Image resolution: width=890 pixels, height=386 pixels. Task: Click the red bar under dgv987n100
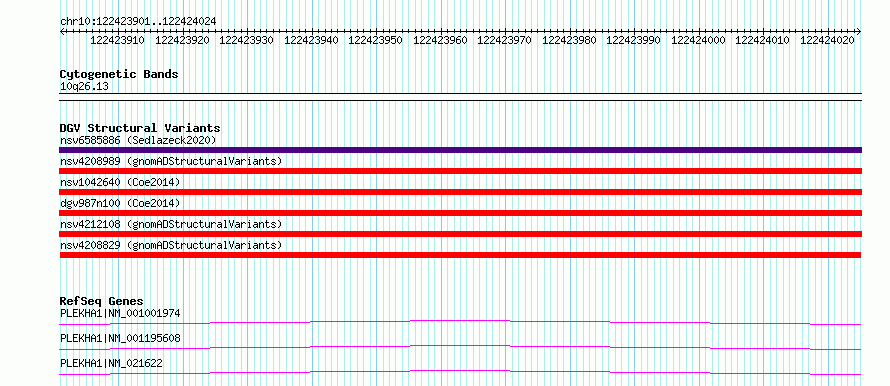click(460, 213)
